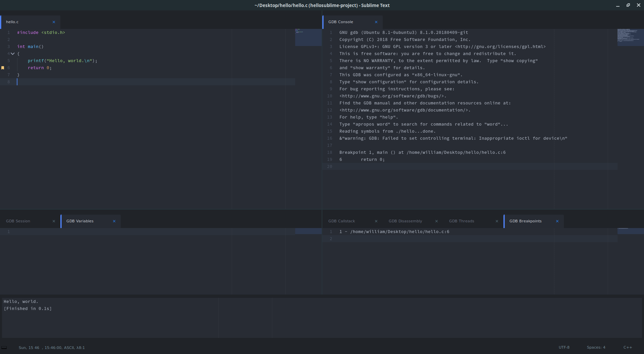Viewport: 644px width, 354px height.
Task: Click the gdb/documentation URL in console
Action: pyautogui.click(x=404, y=110)
